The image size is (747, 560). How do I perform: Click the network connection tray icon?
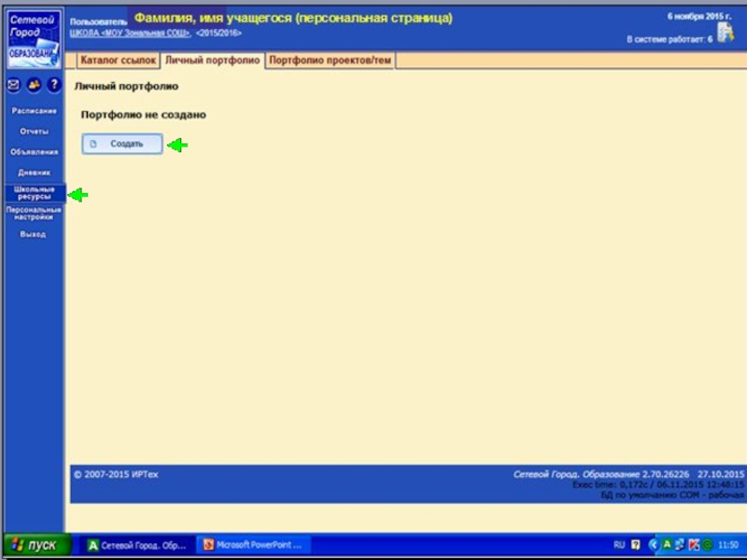[x=680, y=545]
